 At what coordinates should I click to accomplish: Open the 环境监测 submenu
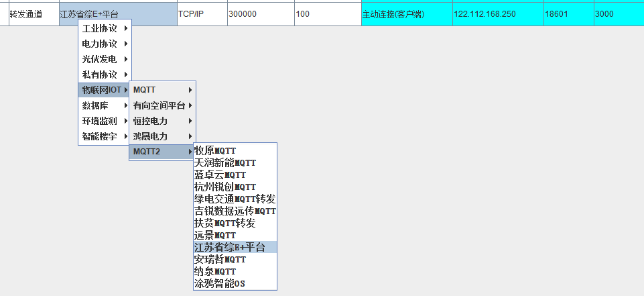[105, 121]
